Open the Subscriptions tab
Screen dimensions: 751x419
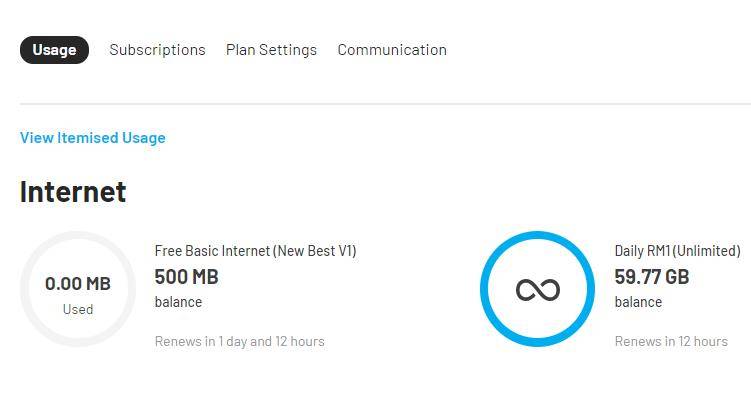(157, 50)
